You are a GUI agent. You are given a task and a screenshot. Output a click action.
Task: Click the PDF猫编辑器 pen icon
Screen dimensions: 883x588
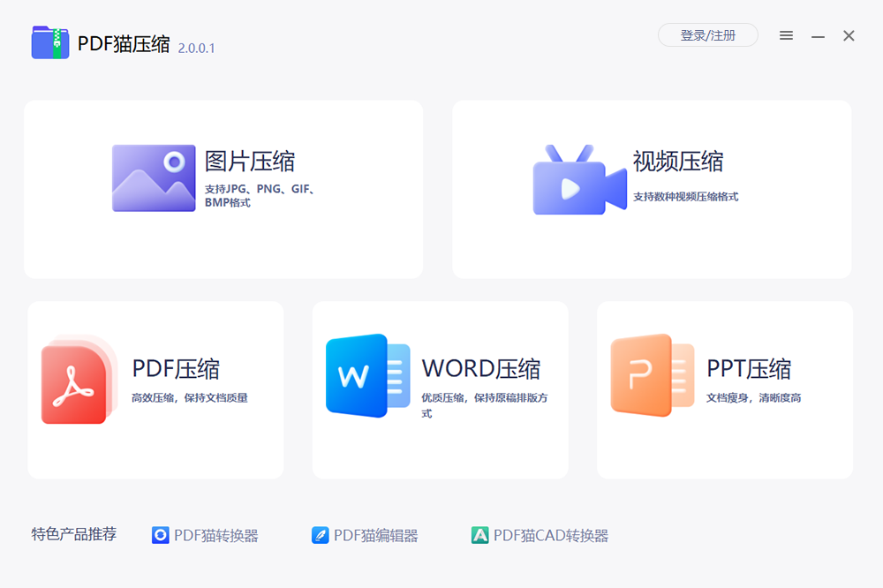tap(320, 535)
